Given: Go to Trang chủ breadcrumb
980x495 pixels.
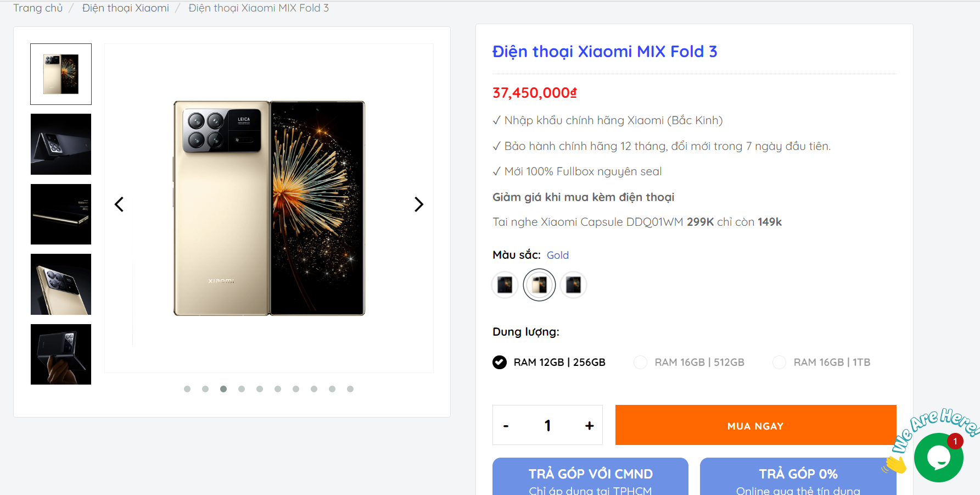Looking at the screenshot, I should point(38,8).
